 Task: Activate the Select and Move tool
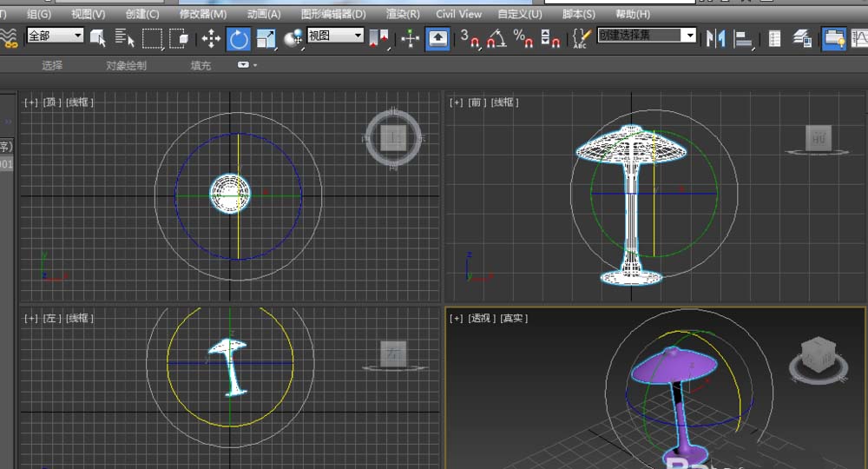211,39
